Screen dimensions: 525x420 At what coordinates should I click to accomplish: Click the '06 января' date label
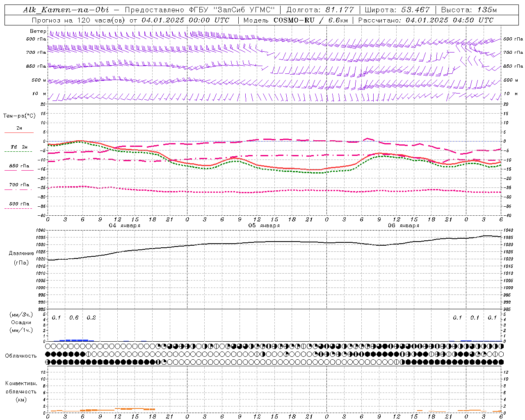tap(403, 225)
